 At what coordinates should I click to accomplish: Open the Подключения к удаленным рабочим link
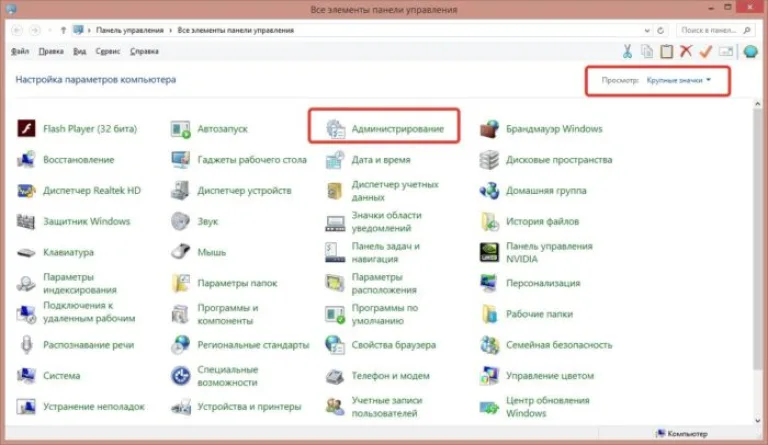[89, 312]
